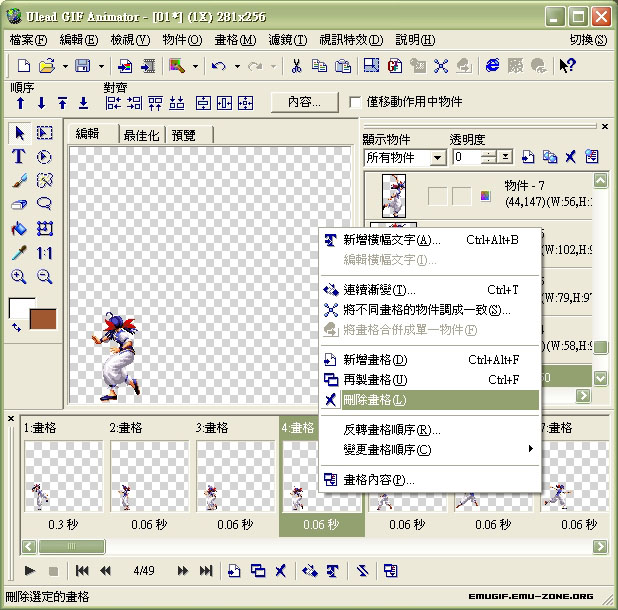
Task: Open the transparency value dropdown arrow
Action: click(504, 157)
